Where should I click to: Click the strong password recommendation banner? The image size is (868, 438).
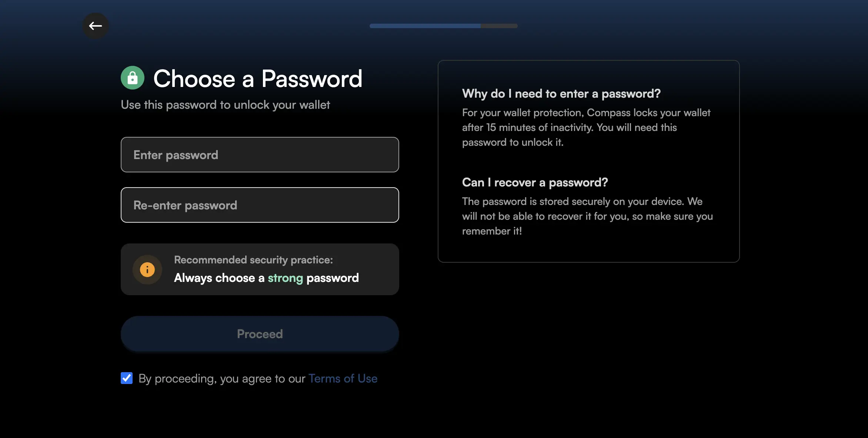tap(260, 270)
